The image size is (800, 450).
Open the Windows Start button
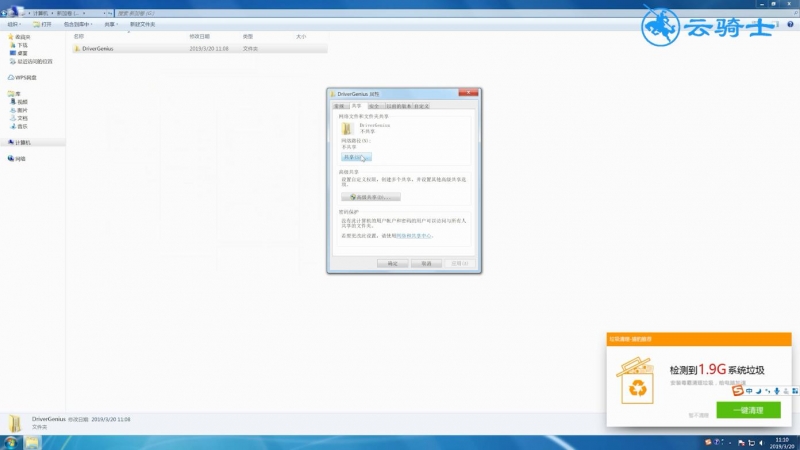[11, 442]
